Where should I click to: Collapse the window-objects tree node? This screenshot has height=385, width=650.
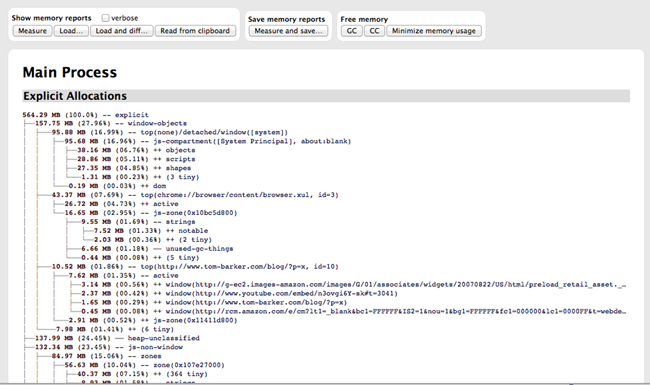[111, 123]
